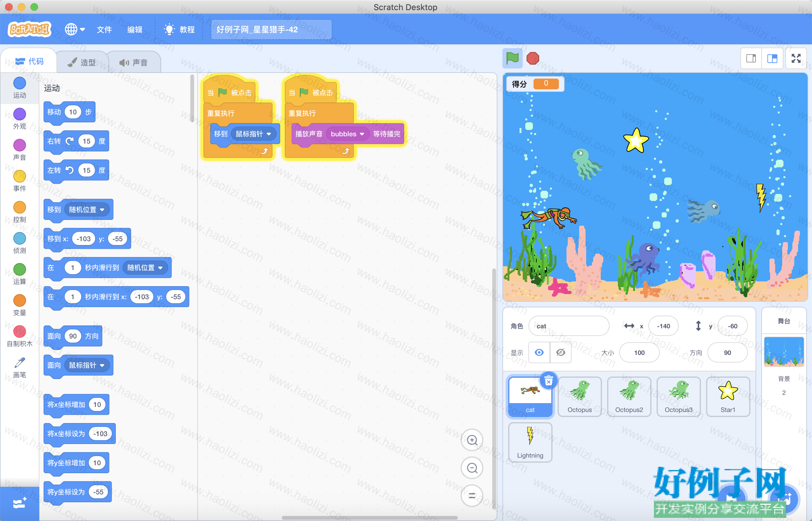Click the red stop sign button
812x521 pixels.
click(533, 58)
